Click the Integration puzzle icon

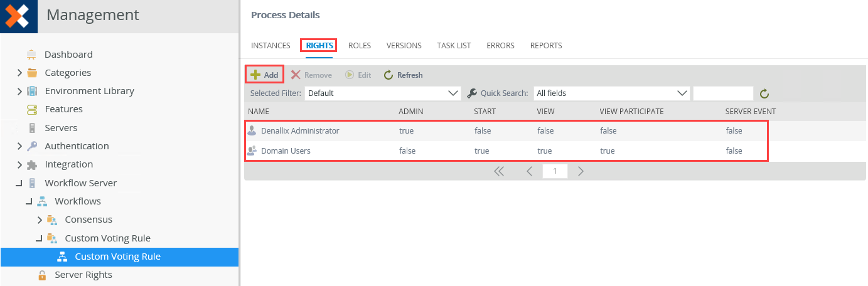32,164
